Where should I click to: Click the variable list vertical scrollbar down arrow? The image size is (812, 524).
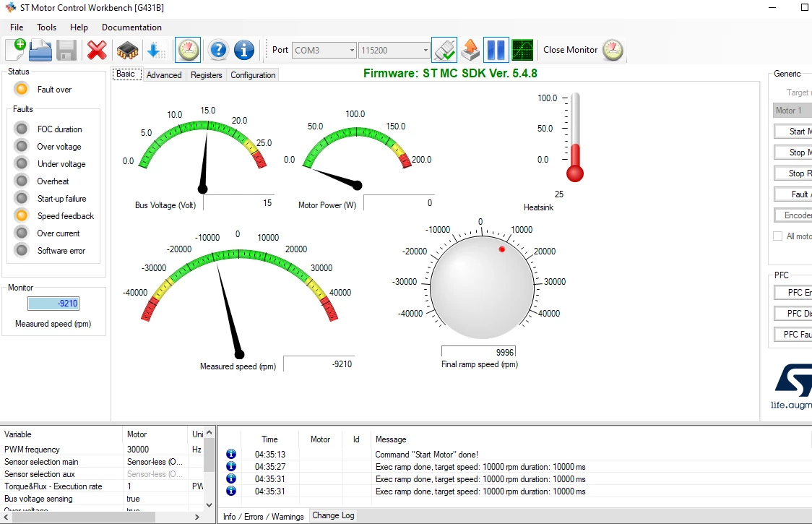click(x=209, y=504)
